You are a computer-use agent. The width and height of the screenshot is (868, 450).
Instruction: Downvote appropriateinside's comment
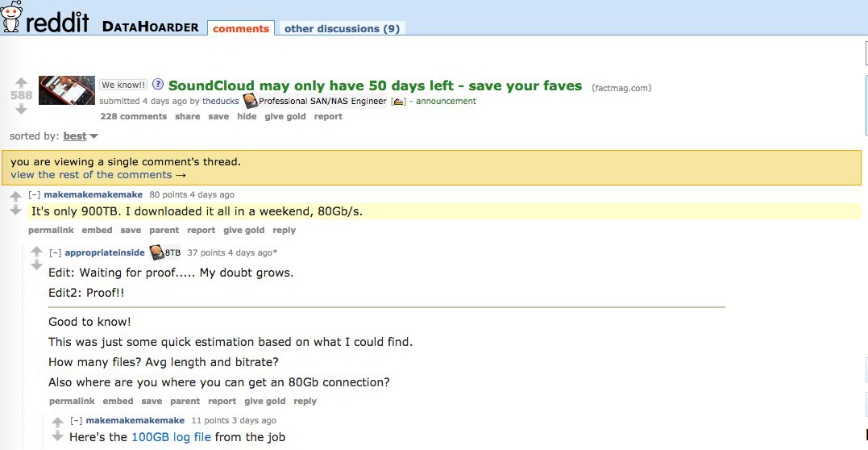pos(36,266)
